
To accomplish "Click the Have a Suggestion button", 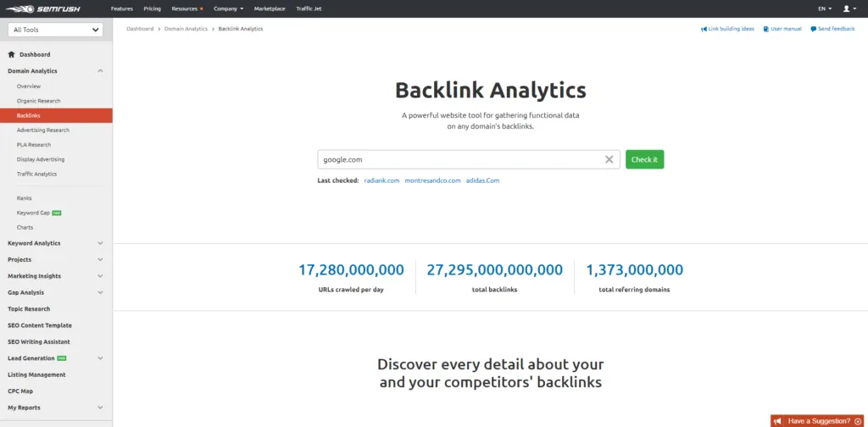I will pos(819,421).
